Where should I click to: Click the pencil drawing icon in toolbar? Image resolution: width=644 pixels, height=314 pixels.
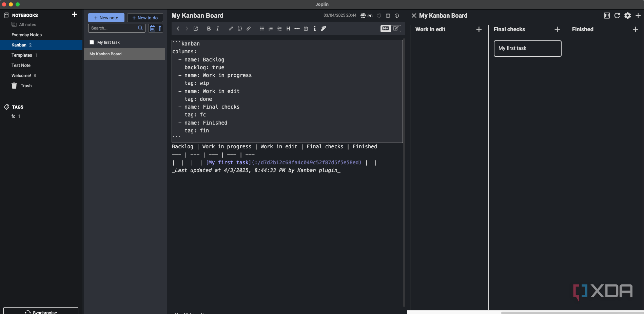(x=324, y=29)
